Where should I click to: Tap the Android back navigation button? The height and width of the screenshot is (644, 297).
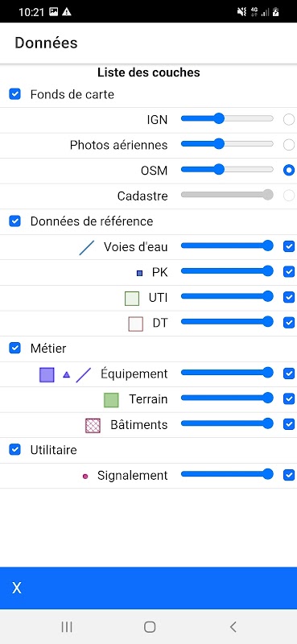(233, 627)
